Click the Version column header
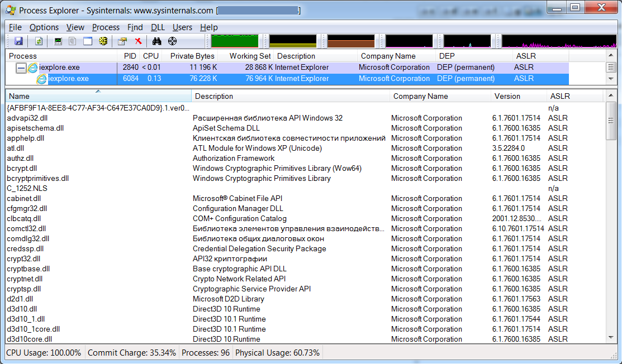 (x=507, y=96)
